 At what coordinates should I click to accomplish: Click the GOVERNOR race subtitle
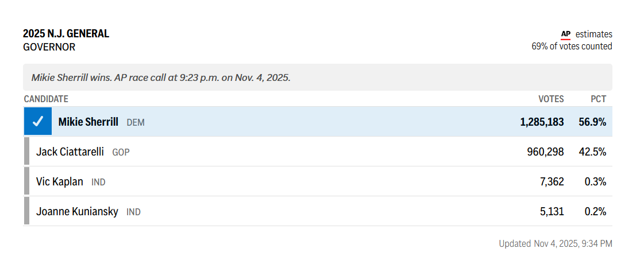pos(49,47)
